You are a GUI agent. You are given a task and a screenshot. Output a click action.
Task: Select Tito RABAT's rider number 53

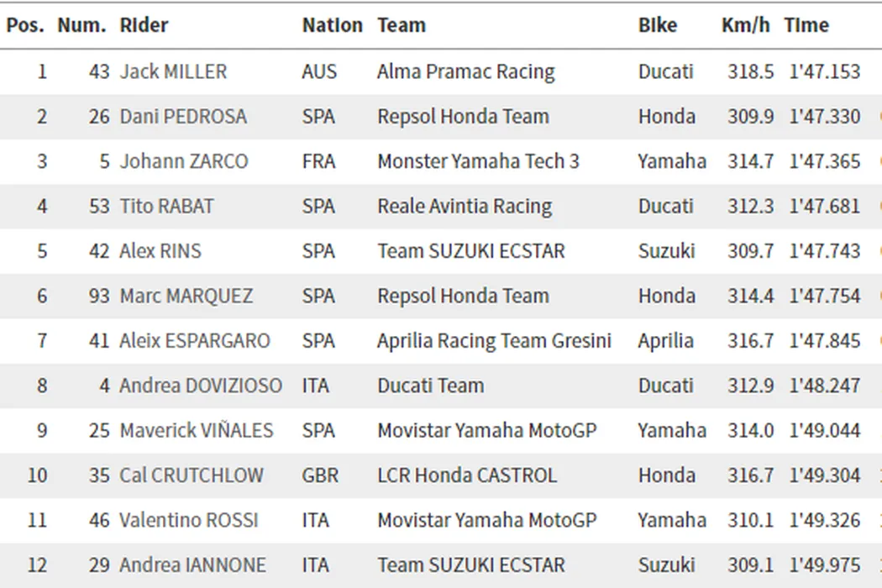click(x=99, y=206)
